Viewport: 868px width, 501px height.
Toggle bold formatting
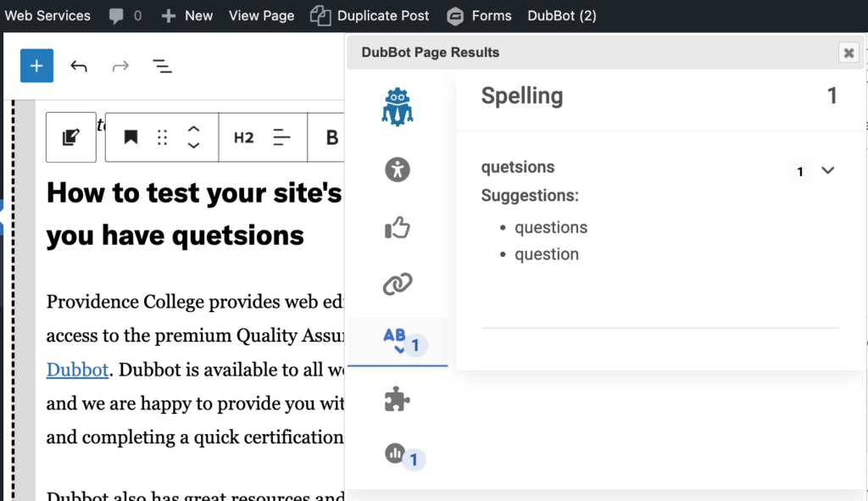[x=331, y=137]
